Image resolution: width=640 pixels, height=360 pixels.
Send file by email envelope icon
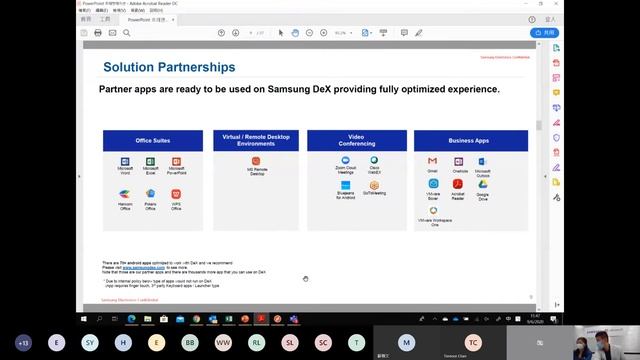[x=112, y=33]
